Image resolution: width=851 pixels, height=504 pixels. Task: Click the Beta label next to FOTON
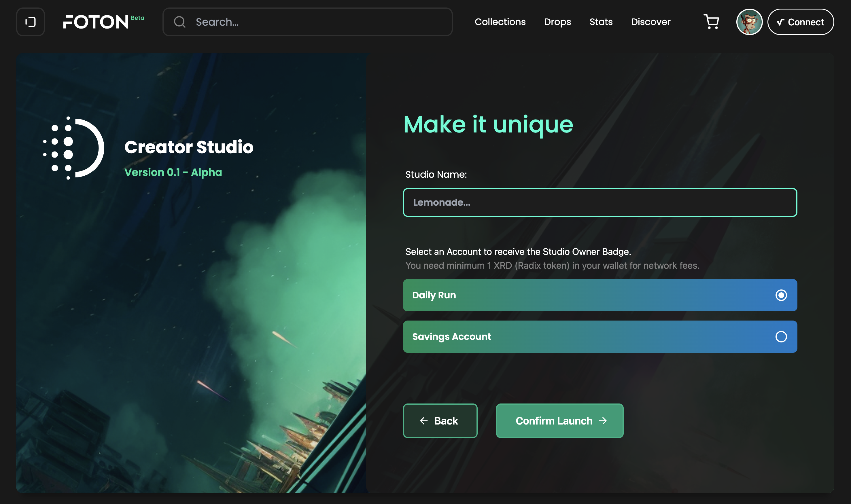click(138, 18)
